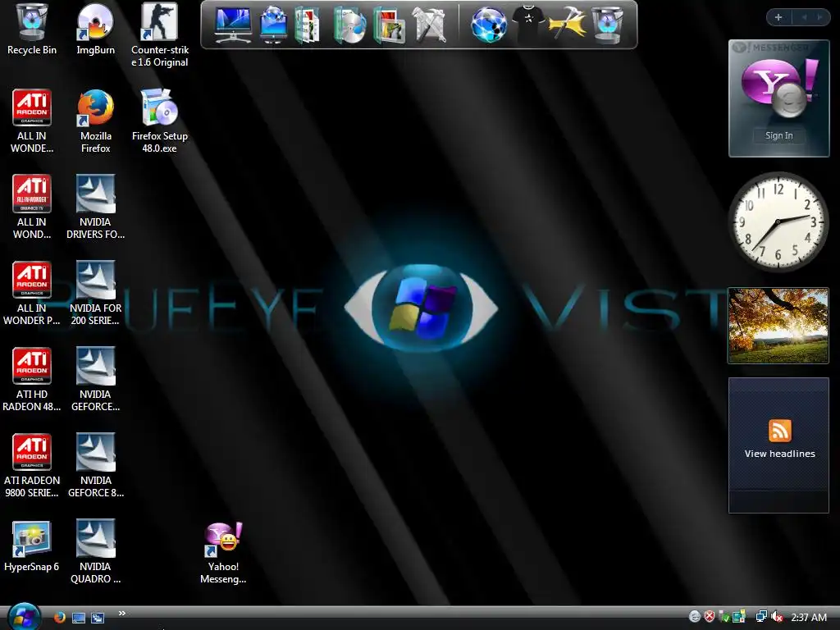Click View headlines in the feed gadget
Viewport: 840px width, 630px height.
pyautogui.click(x=779, y=454)
